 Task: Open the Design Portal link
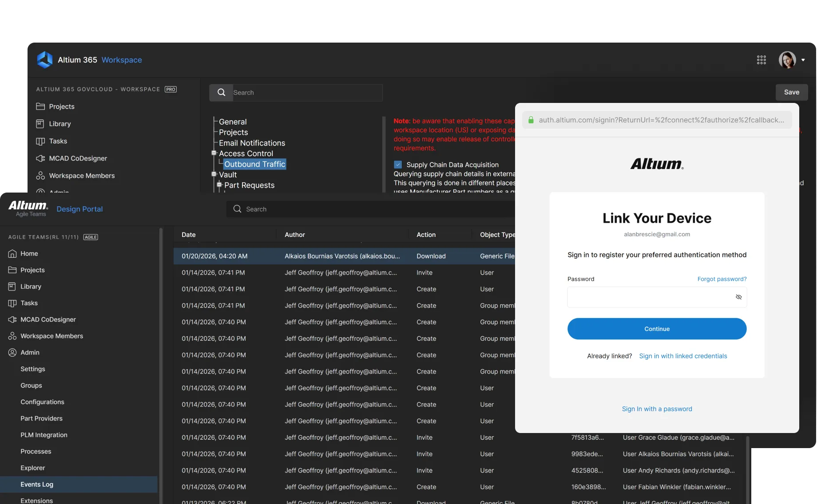click(x=79, y=209)
